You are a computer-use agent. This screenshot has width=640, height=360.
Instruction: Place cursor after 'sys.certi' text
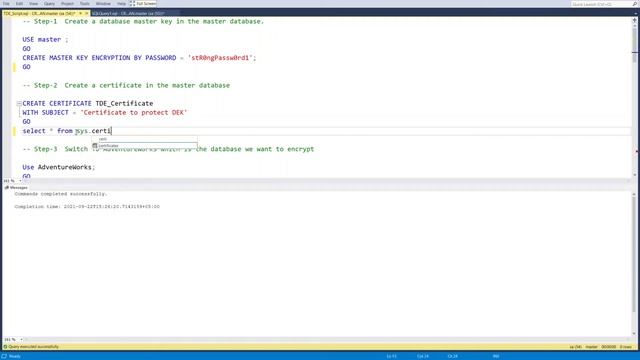pyautogui.click(x=111, y=131)
